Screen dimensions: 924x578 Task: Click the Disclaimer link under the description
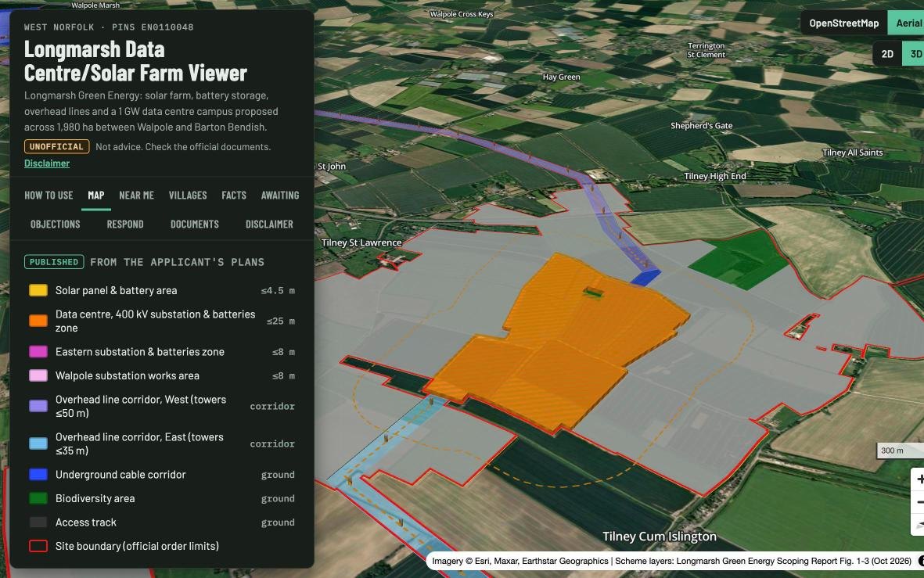[x=47, y=163]
